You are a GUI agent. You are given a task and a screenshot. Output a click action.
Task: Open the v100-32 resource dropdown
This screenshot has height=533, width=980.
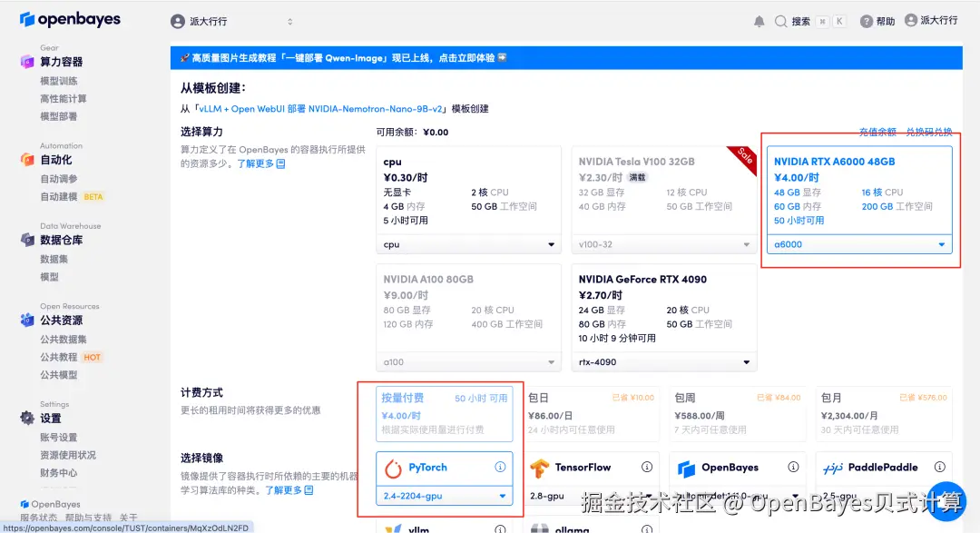tap(663, 244)
